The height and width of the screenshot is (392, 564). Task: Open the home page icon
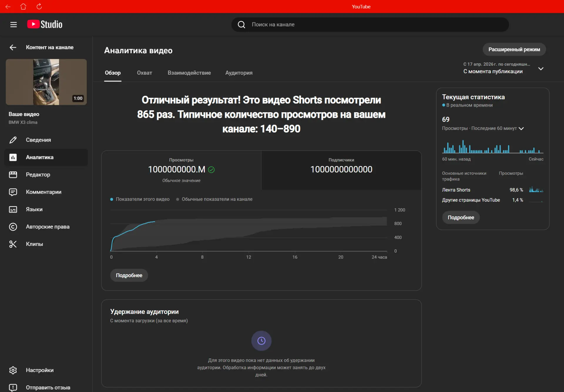click(23, 6)
